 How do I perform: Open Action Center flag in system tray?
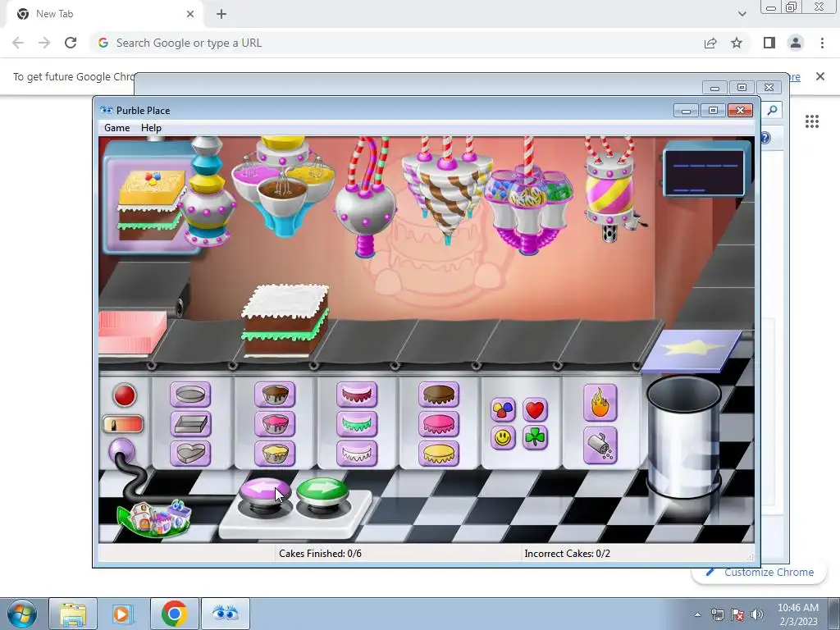coord(737,614)
